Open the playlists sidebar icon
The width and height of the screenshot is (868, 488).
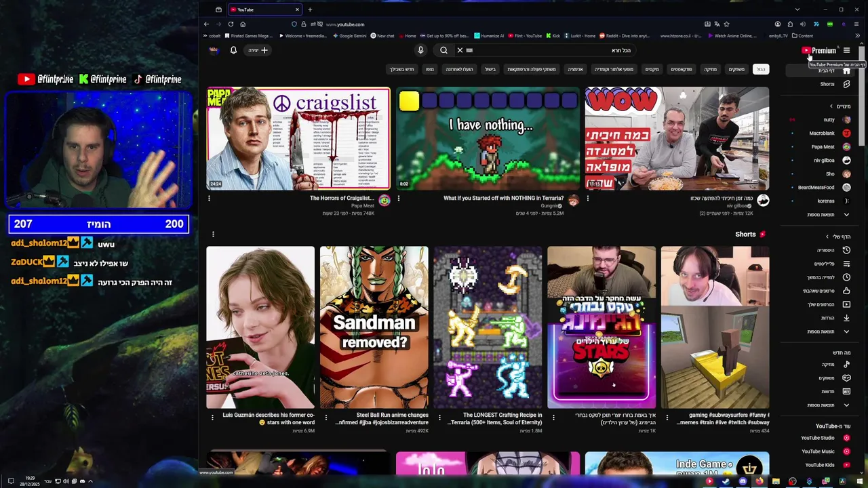tap(846, 264)
